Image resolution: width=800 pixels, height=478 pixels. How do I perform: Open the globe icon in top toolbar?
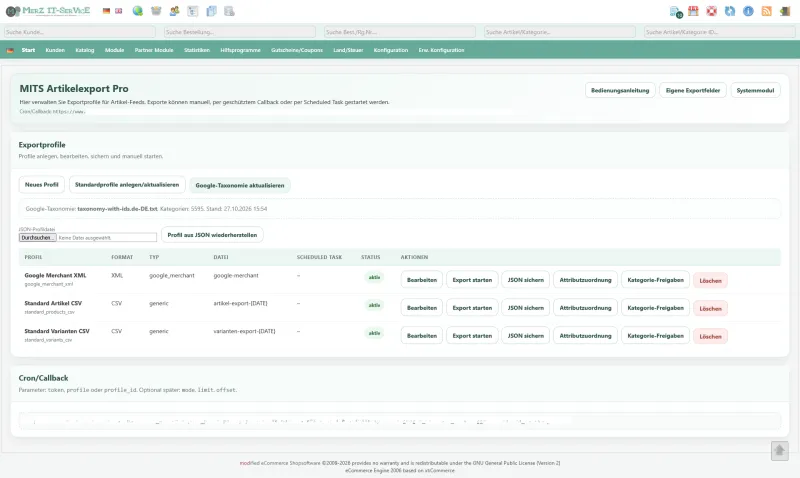138,11
